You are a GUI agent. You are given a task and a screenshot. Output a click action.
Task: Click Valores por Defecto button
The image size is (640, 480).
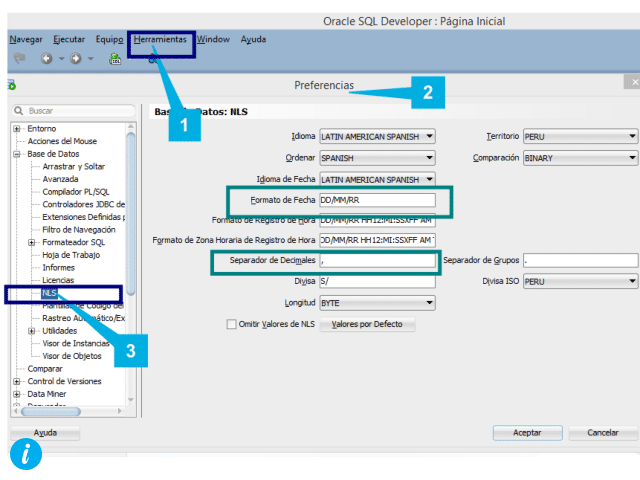[x=367, y=324]
